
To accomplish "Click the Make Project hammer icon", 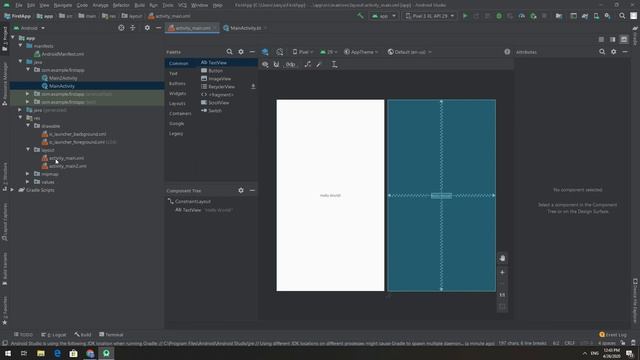I will click(x=360, y=16).
